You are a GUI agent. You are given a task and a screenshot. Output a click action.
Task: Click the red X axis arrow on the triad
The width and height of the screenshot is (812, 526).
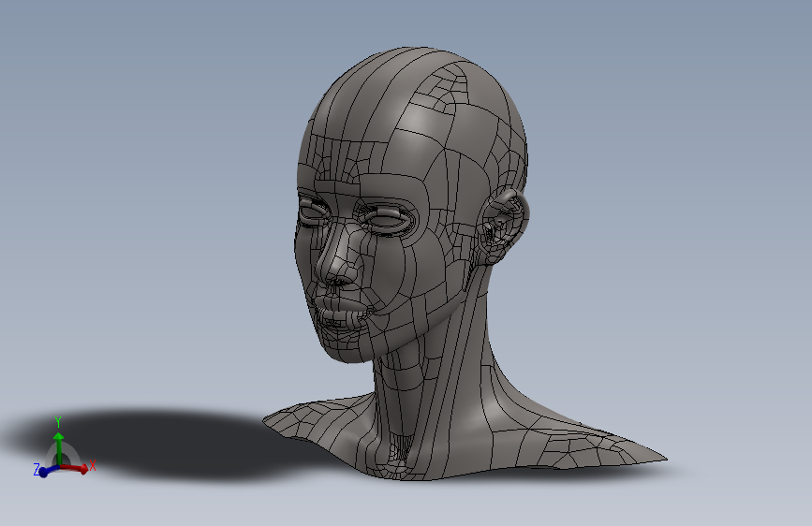[75, 468]
